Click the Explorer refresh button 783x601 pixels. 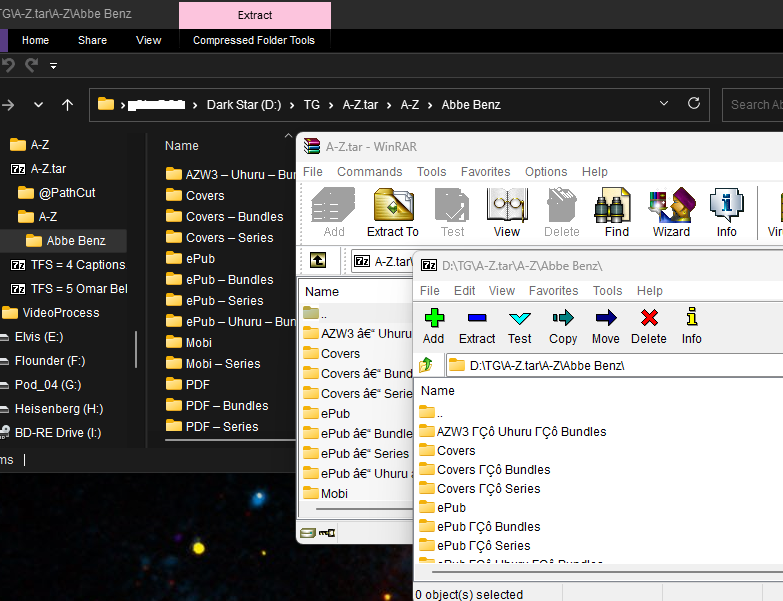tap(694, 104)
